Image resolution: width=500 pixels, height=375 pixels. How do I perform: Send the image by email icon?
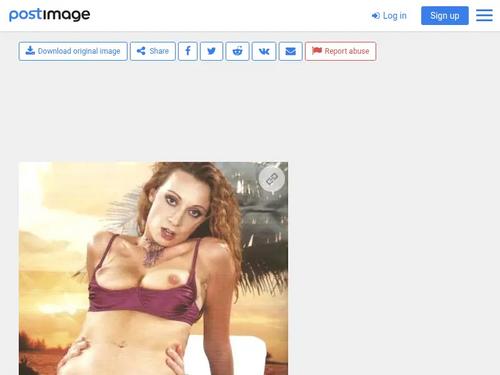click(x=291, y=51)
